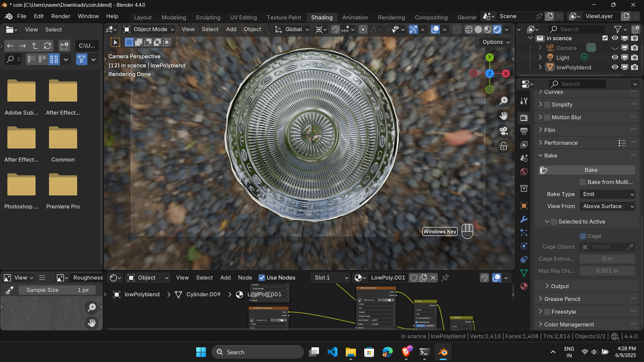The width and height of the screenshot is (644, 362).
Task: Enable the Simplify checkbox
Action: (547, 105)
